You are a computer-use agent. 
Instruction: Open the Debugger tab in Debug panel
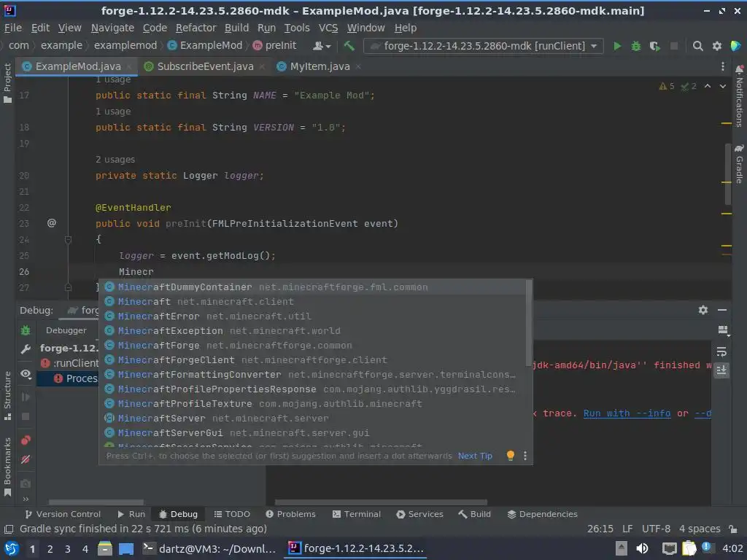[66, 330]
